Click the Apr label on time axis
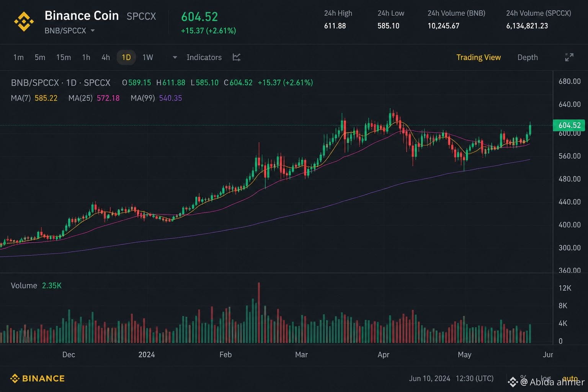 (x=383, y=354)
